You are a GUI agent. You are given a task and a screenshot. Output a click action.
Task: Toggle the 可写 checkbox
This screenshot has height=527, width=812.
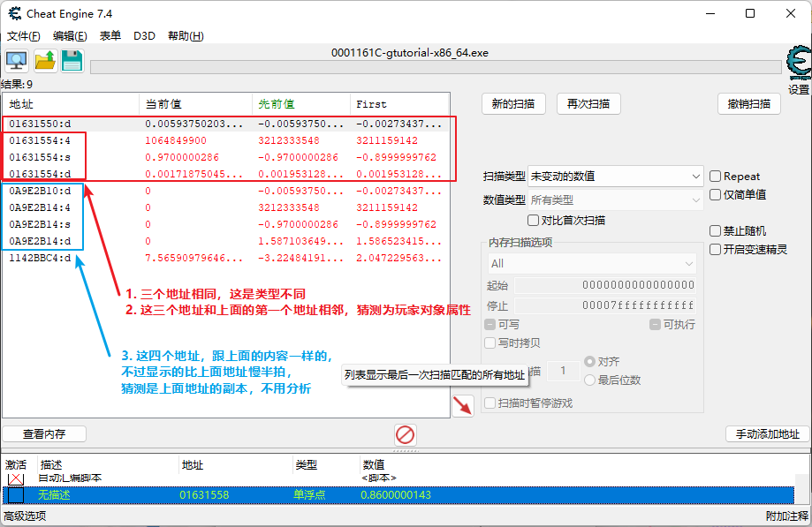pos(489,324)
